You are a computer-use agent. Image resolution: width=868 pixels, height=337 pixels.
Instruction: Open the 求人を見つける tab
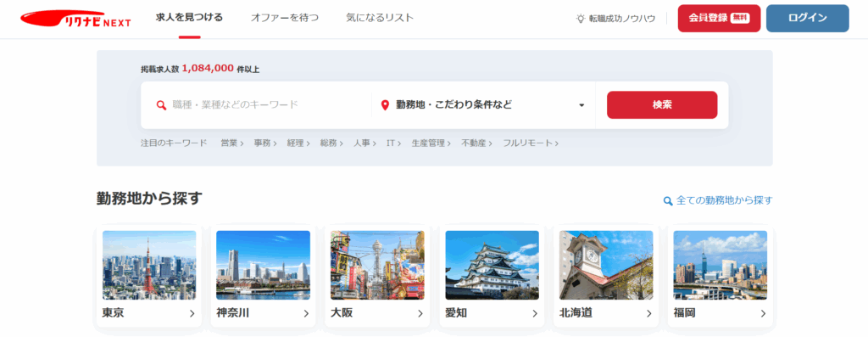click(x=189, y=18)
